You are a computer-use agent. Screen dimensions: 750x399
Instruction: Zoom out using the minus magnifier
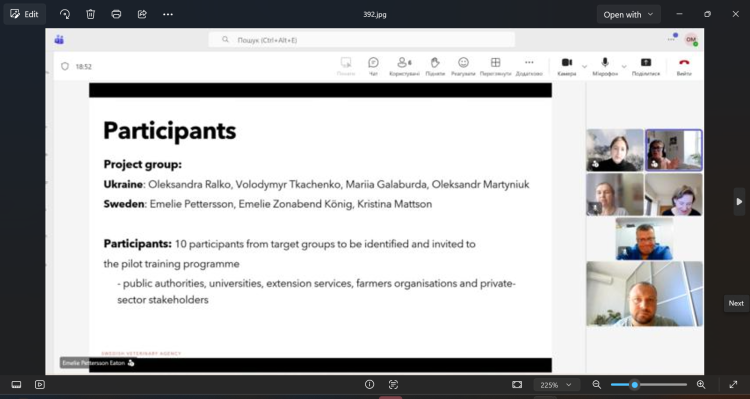(596, 384)
